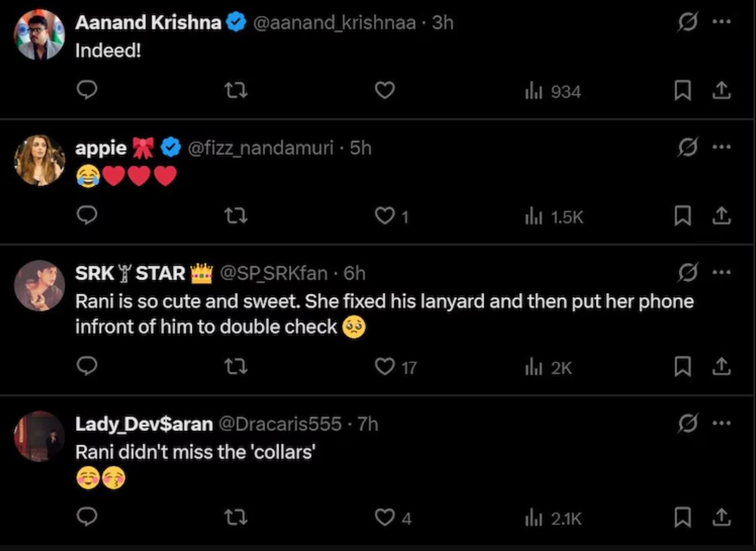This screenshot has width=756, height=551.
Task: Open 1.5K view count on appie's tweet
Action: tap(554, 216)
